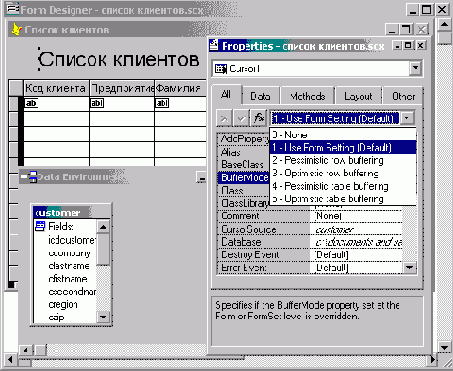Image resolution: width=453 pixels, height=371 pixels.
Task: Select the Alias property row
Action: coord(244,152)
